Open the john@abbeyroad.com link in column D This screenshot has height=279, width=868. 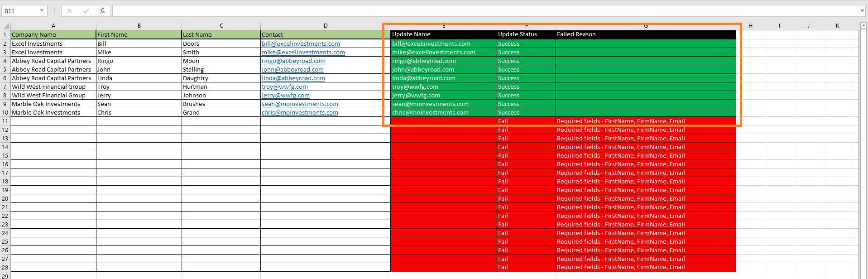pos(293,69)
